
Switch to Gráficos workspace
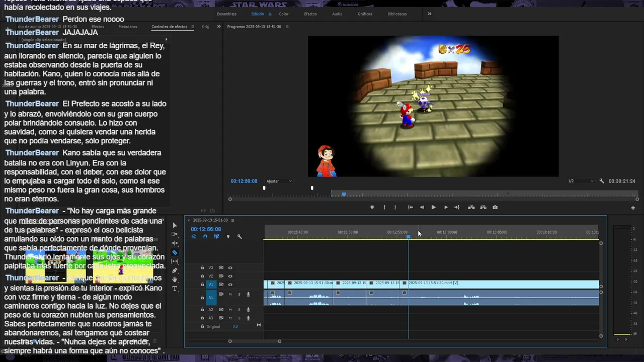click(x=365, y=14)
